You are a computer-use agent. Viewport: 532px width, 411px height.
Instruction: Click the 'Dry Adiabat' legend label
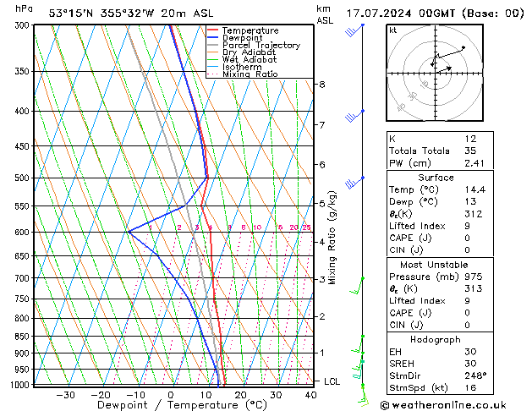point(249,52)
